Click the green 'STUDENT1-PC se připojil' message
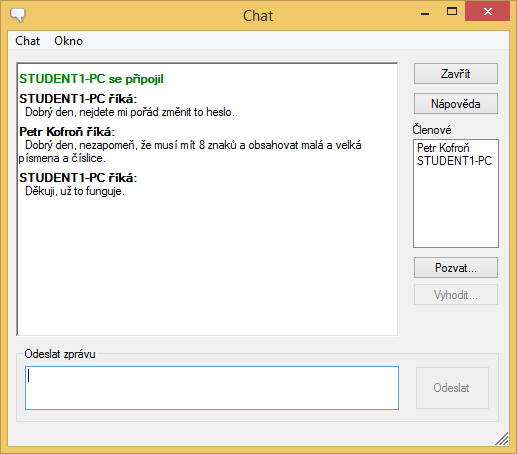 [x=91, y=79]
